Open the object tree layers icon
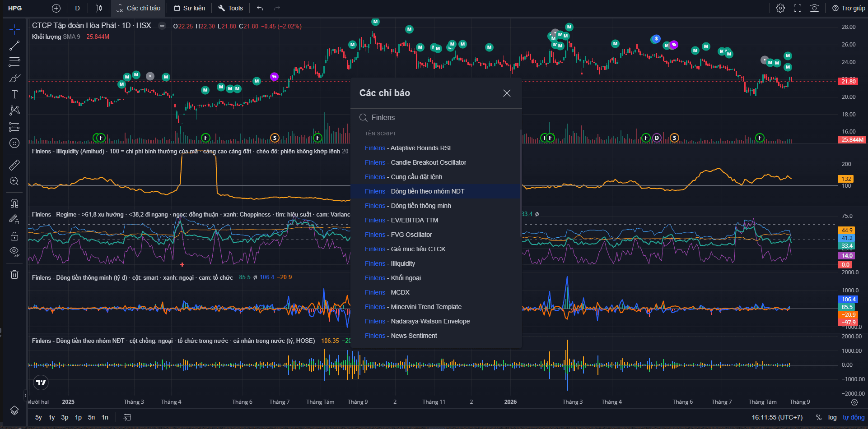868x429 pixels. click(14, 410)
